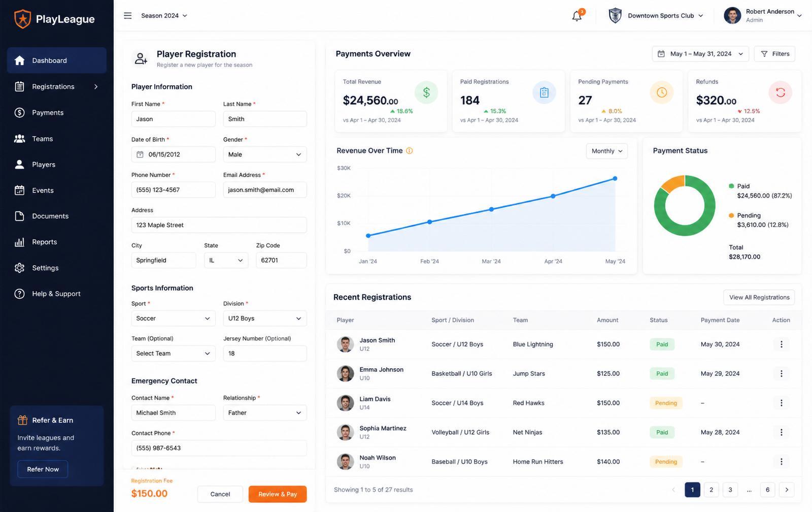Click the Refunds circular arrows icon
Screen dimensions: 812x512
pyautogui.click(x=781, y=92)
